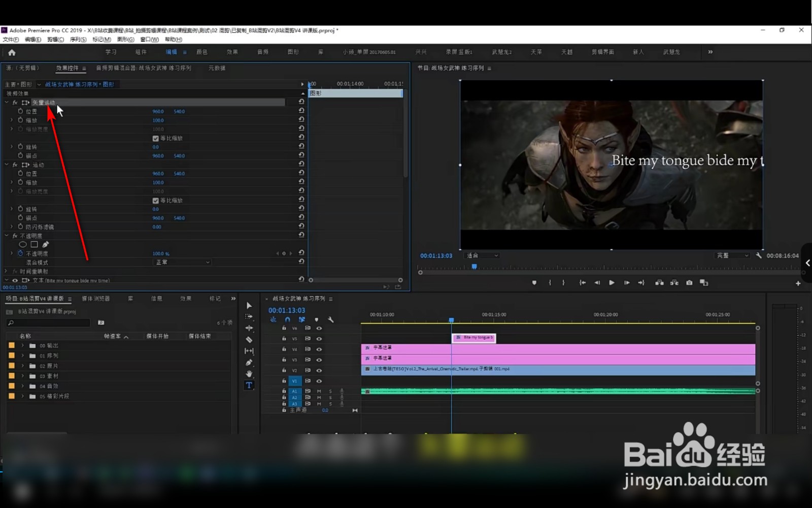Expand the 00 输出 bin

[22, 345]
